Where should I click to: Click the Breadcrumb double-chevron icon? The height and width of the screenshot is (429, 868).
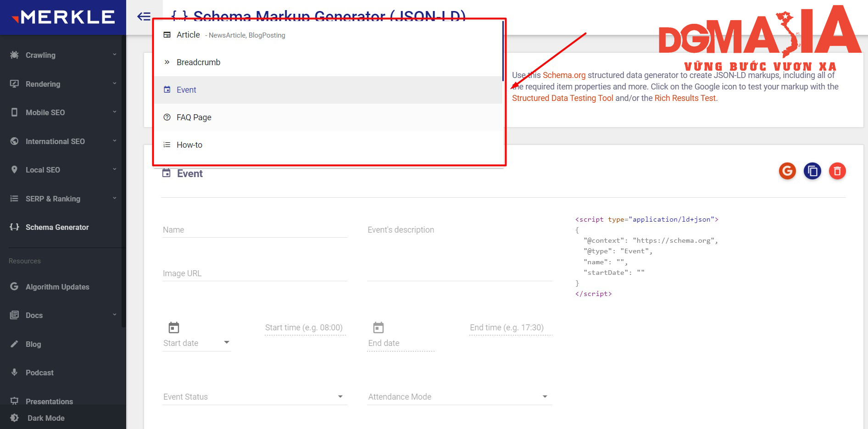(167, 62)
